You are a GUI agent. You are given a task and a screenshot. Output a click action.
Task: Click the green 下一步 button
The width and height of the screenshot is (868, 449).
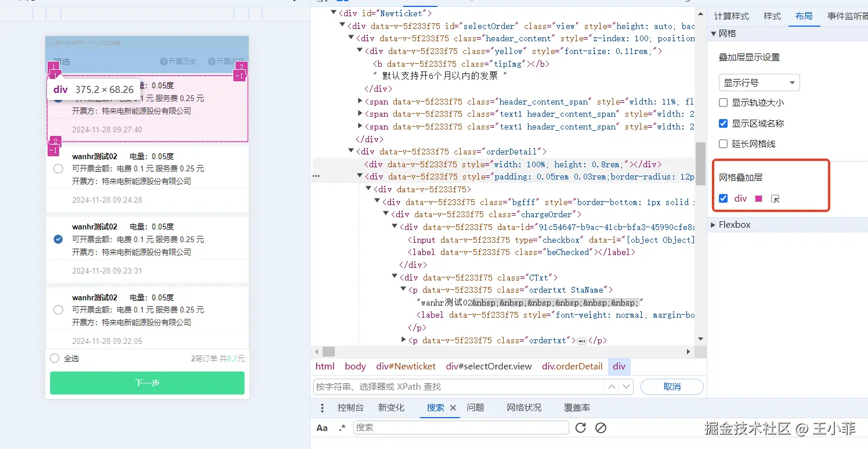tap(147, 383)
